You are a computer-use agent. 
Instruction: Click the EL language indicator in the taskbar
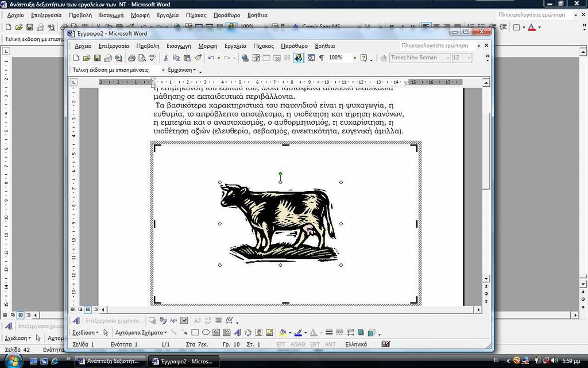[496, 361]
